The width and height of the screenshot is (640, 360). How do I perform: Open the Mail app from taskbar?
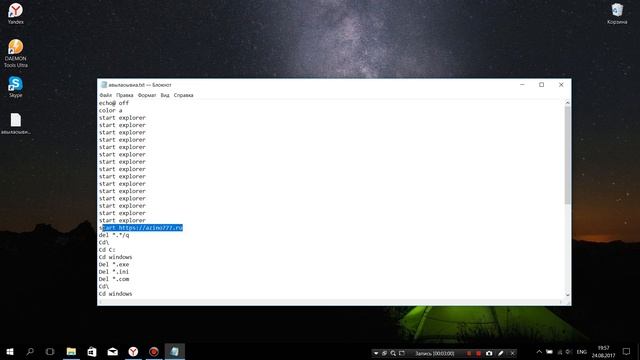[113, 351]
